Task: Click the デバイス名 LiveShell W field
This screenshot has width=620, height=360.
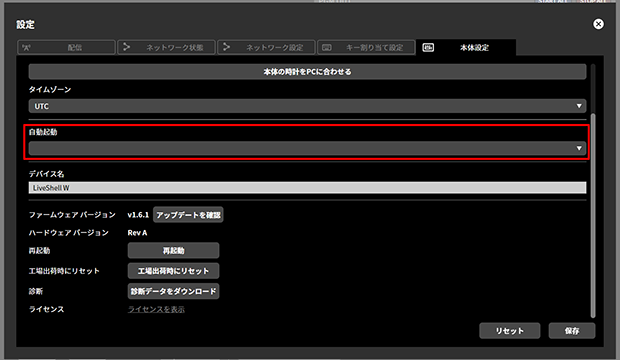Action: coord(307,188)
